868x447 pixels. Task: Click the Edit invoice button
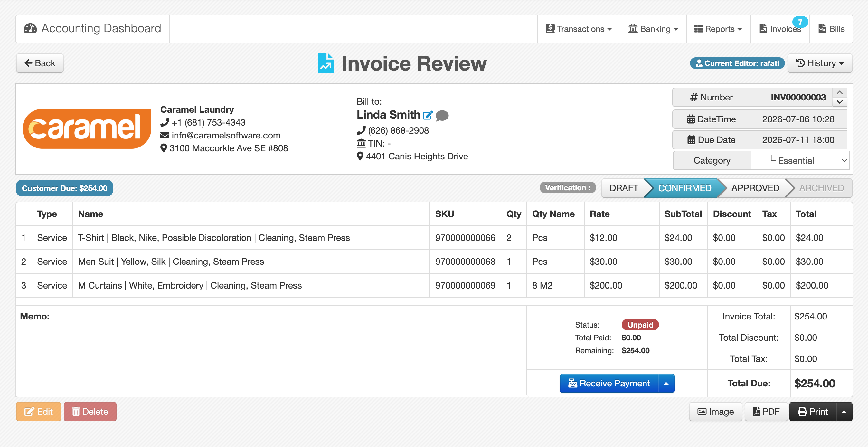(x=38, y=412)
